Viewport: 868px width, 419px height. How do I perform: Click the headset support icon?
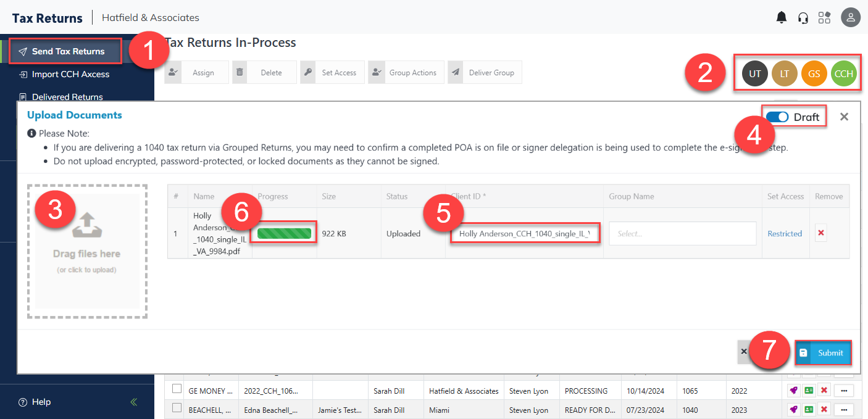[x=803, y=17]
